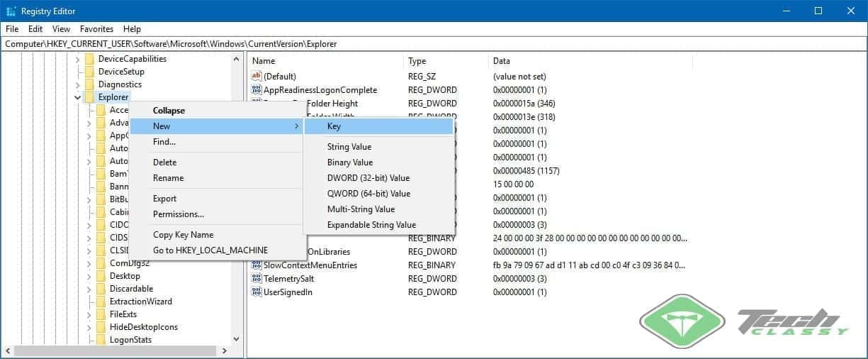The width and height of the screenshot is (868, 359).
Task: Expand the DeviceCapabilities key arrow
Action: coord(77,59)
